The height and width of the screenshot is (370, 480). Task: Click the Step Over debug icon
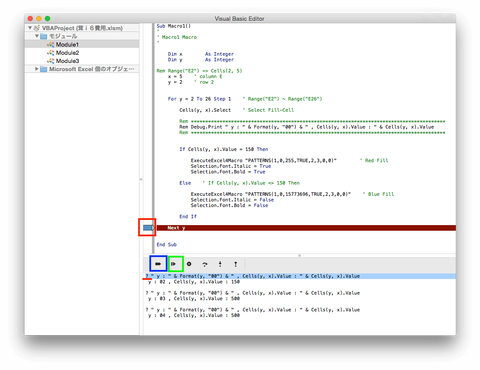pos(205,264)
